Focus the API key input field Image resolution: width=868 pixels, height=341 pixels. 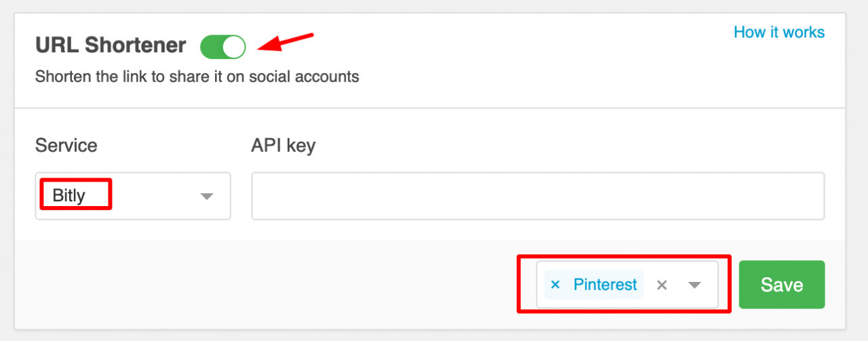tap(538, 196)
